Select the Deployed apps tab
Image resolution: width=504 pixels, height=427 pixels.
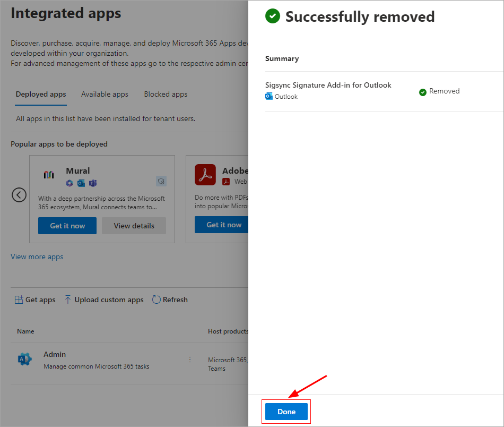[41, 95]
